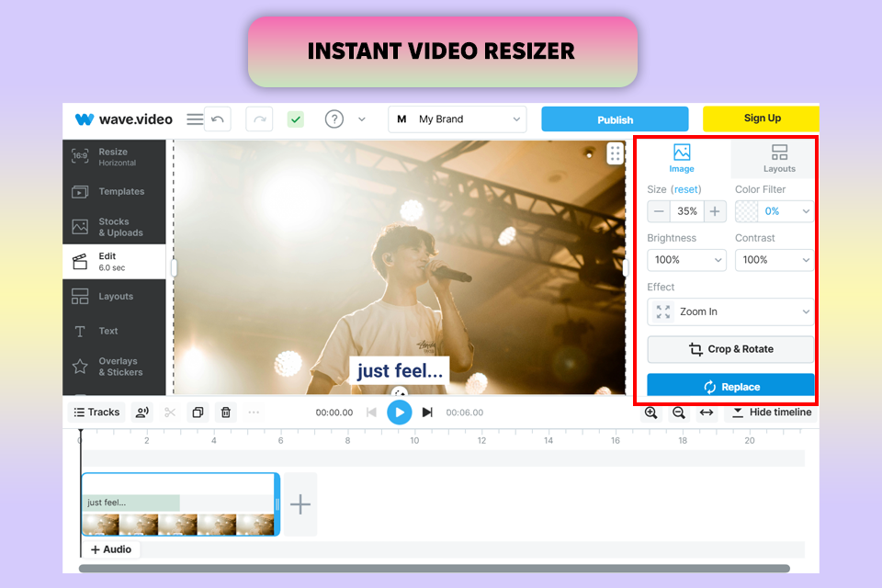Click the timeline ruler at the 10 mark

(414, 440)
